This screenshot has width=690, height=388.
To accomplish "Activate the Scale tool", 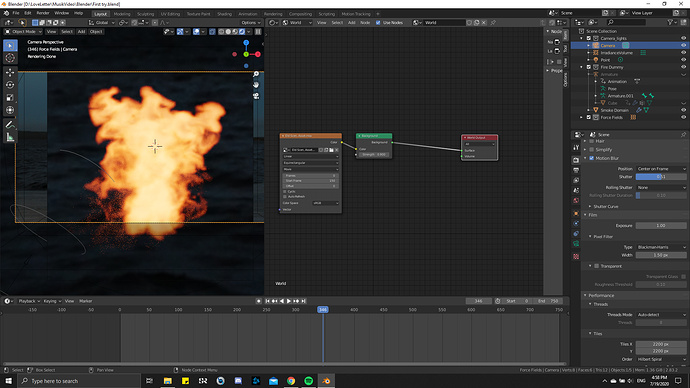I will pos(10,97).
